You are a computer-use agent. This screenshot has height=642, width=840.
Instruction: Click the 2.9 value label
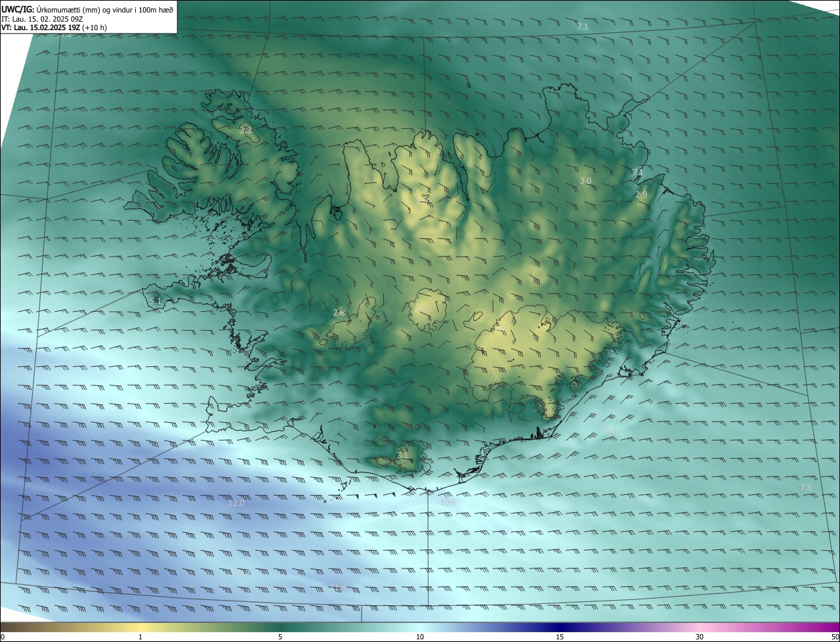pyautogui.click(x=641, y=195)
